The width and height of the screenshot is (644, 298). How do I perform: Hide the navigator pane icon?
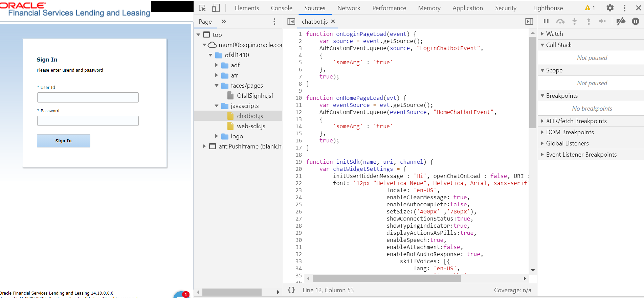click(x=291, y=22)
